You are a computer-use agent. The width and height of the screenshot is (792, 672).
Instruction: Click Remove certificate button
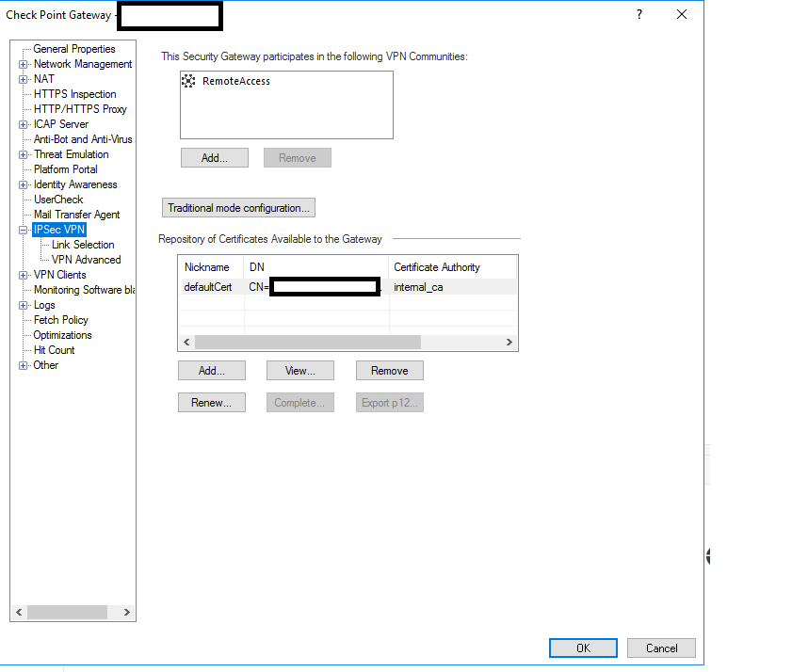tap(390, 370)
